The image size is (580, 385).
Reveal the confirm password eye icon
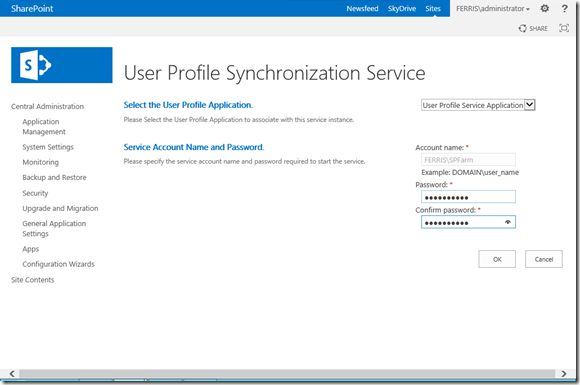(x=508, y=222)
